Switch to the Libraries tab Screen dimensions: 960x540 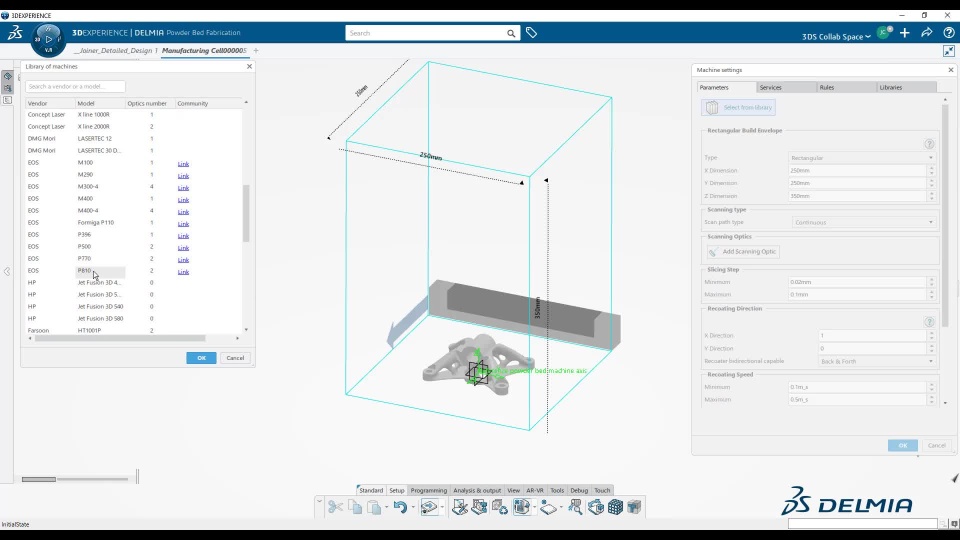906,88
